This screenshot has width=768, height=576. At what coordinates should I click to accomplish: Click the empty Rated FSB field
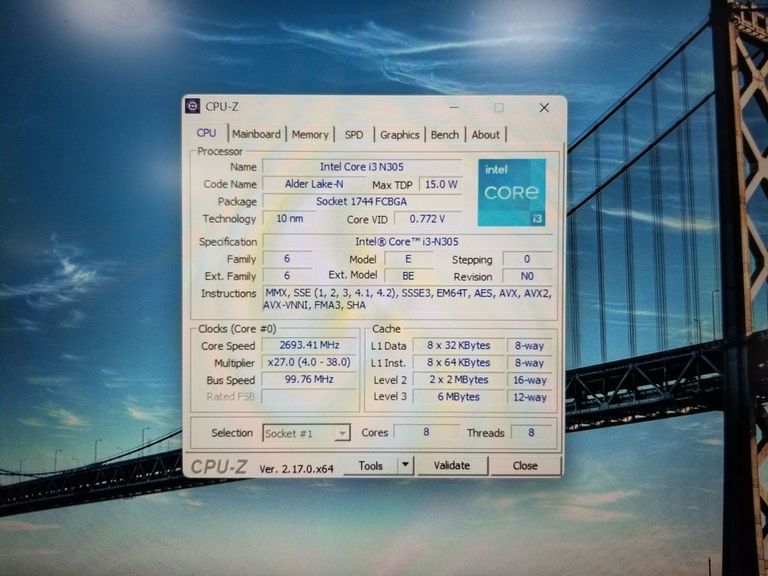click(x=310, y=396)
